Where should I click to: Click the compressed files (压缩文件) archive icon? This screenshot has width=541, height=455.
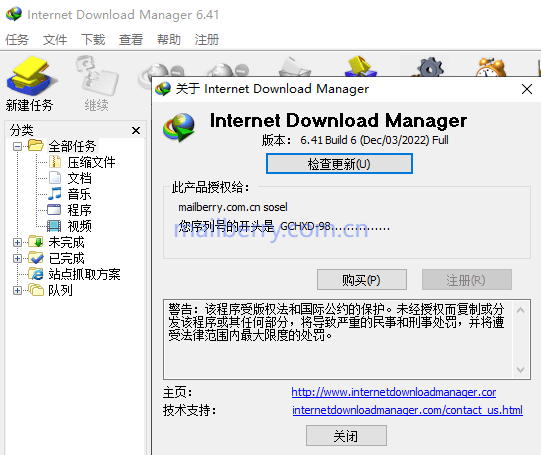55,162
